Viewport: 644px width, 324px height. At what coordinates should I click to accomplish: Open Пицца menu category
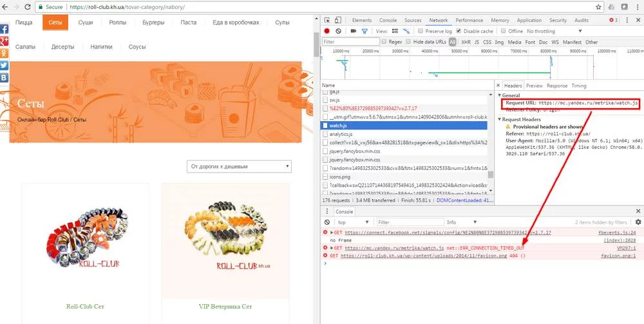click(x=24, y=23)
